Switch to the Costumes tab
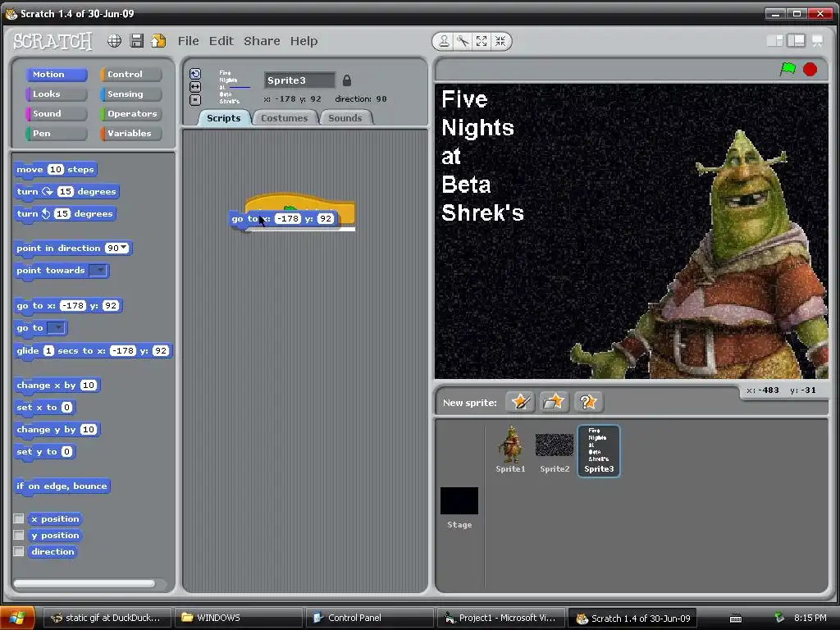The width and height of the screenshot is (840, 630). (x=285, y=118)
